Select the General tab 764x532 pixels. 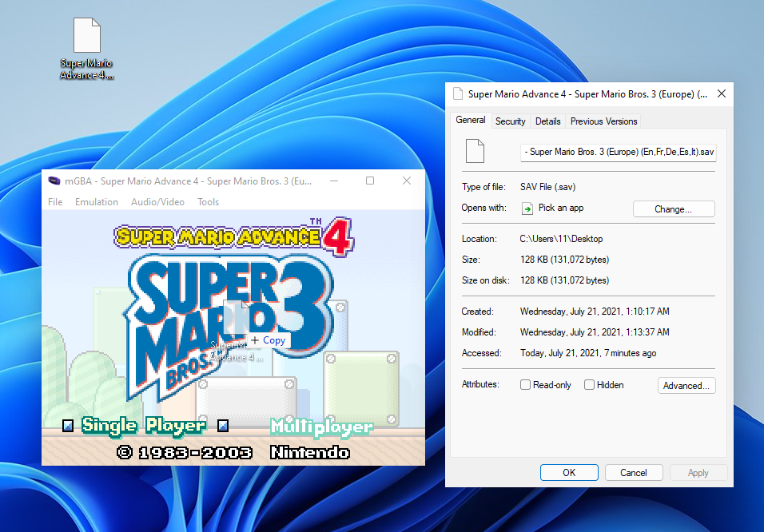click(x=470, y=120)
